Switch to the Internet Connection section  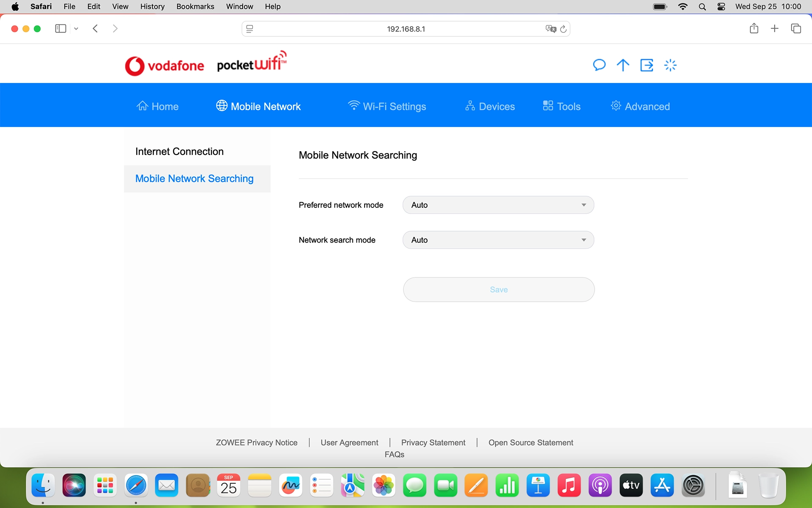click(x=179, y=151)
